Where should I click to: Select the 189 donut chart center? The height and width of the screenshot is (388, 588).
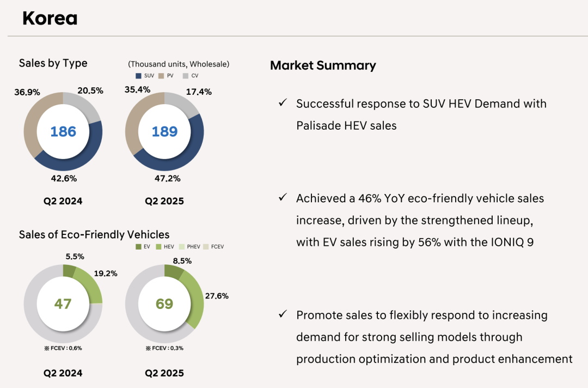pyautogui.click(x=164, y=131)
